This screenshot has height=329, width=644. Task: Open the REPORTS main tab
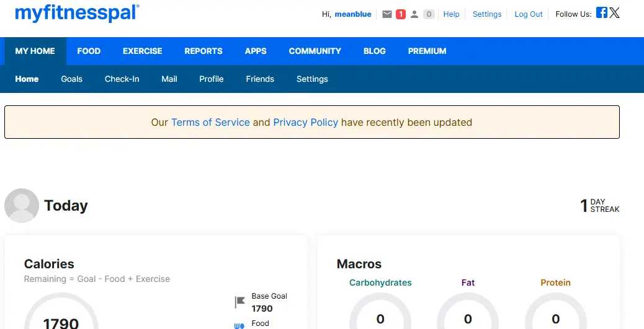203,51
